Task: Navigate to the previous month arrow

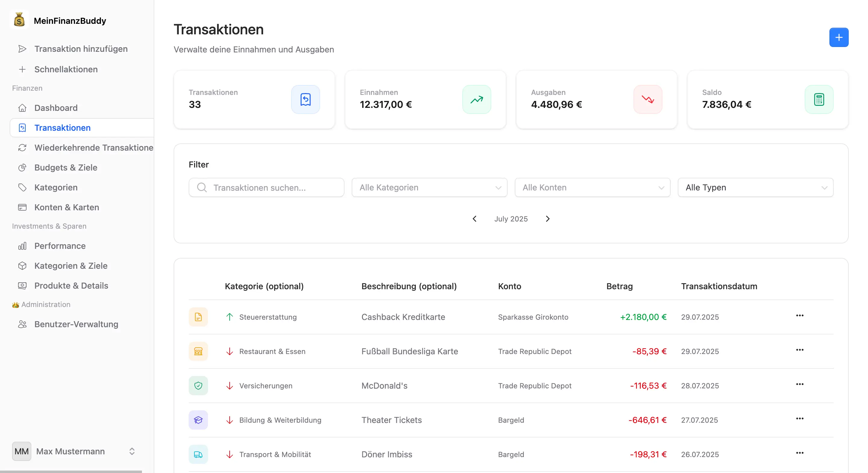Action: click(475, 219)
